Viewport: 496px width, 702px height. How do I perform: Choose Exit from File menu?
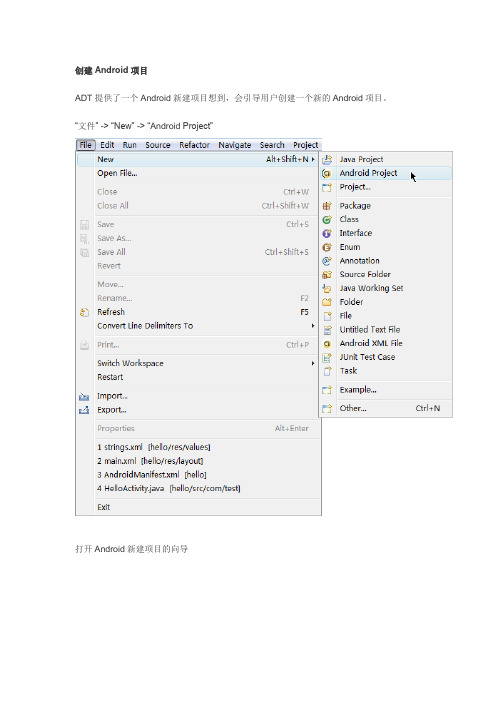(x=197, y=507)
